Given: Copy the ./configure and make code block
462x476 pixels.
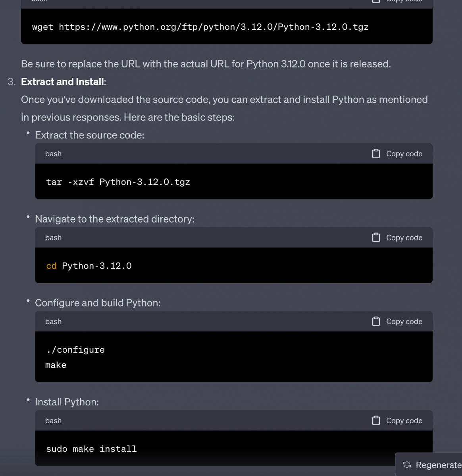Looking at the screenshot, I should pos(397,322).
